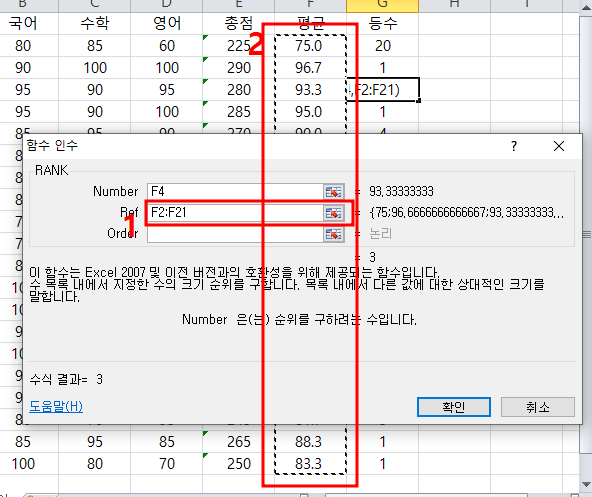This screenshot has height=497, width=592.
Task: Open the 도움말(H) help link
Action: point(56,406)
